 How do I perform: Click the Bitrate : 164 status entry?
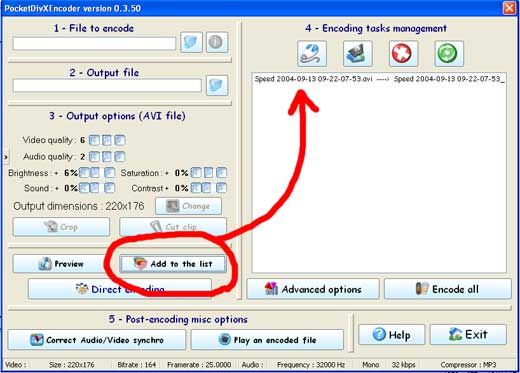click(x=136, y=365)
